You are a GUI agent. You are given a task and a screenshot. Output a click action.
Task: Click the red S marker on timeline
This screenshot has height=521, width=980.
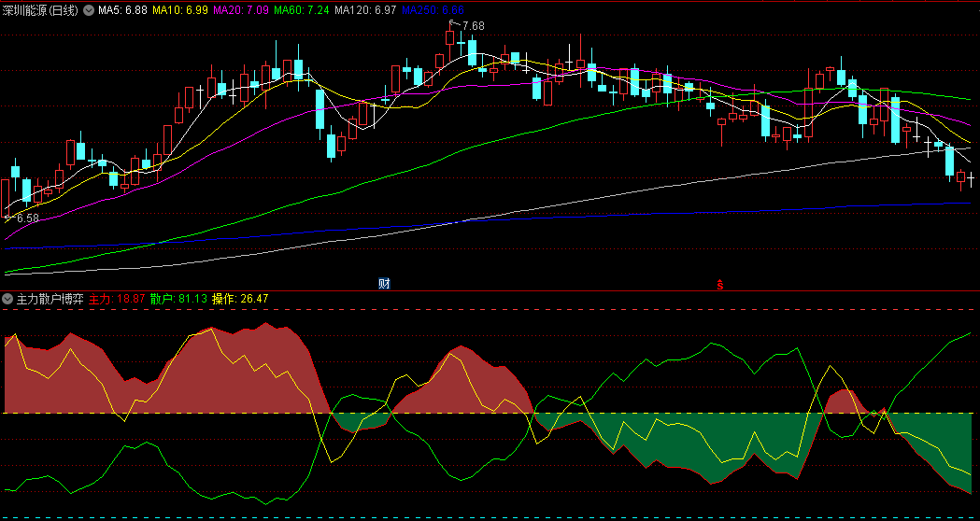pyautogui.click(x=720, y=284)
